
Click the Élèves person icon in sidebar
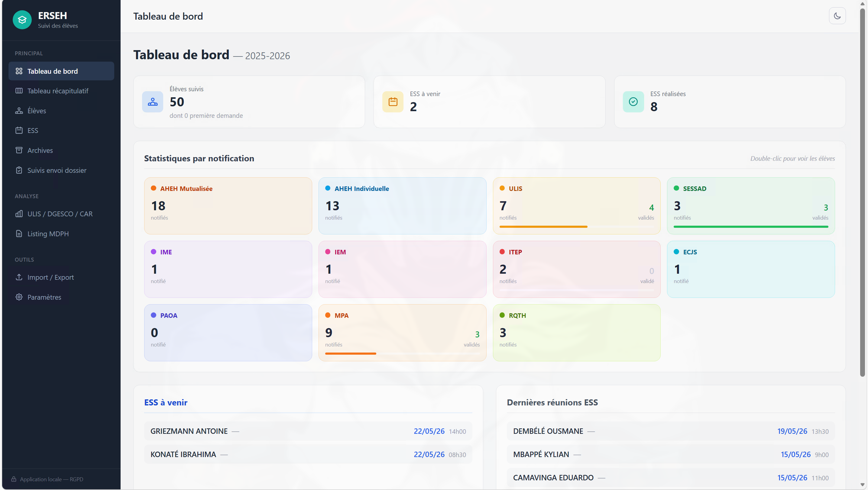pos(19,111)
